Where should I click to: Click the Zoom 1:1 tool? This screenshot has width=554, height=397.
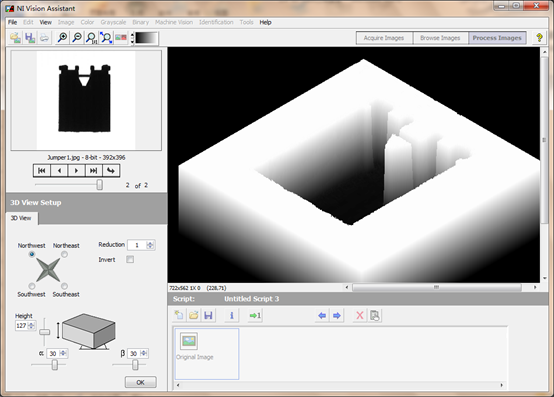click(92, 38)
